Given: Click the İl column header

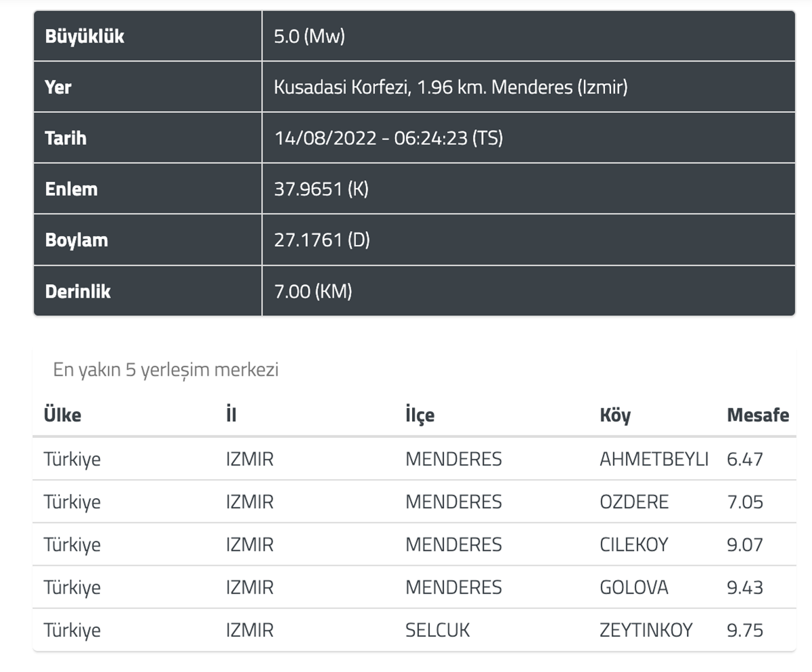Looking at the screenshot, I should click(231, 414).
